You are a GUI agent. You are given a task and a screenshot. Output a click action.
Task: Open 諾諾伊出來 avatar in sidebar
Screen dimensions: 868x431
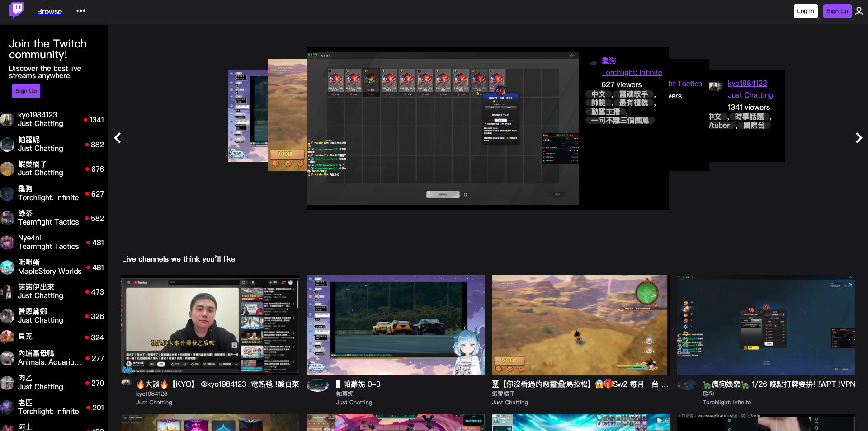[7, 291]
